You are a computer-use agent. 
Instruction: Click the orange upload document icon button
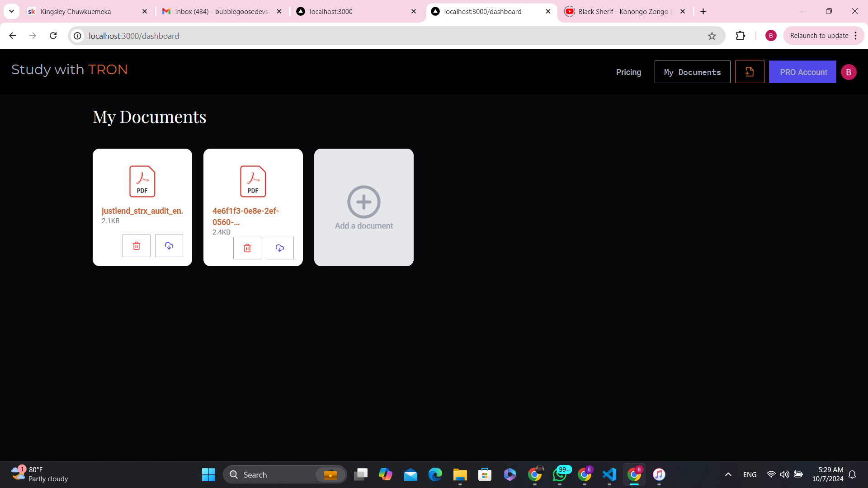tap(749, 72)
